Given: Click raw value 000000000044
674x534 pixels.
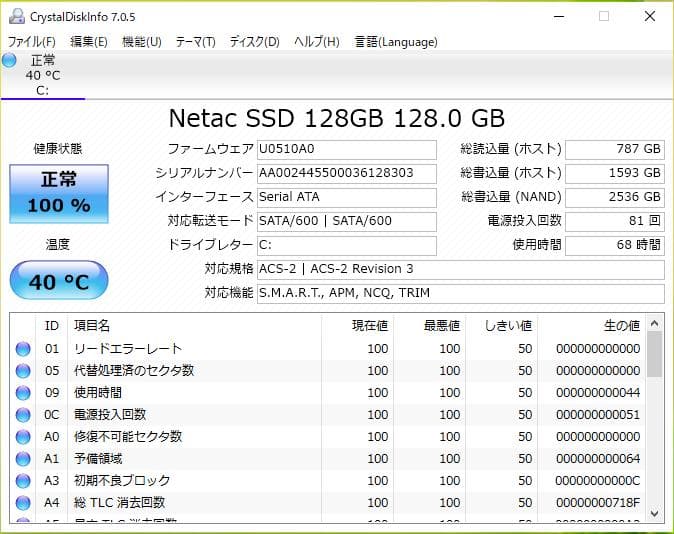Looking at the screenshot, I should 598,393.
